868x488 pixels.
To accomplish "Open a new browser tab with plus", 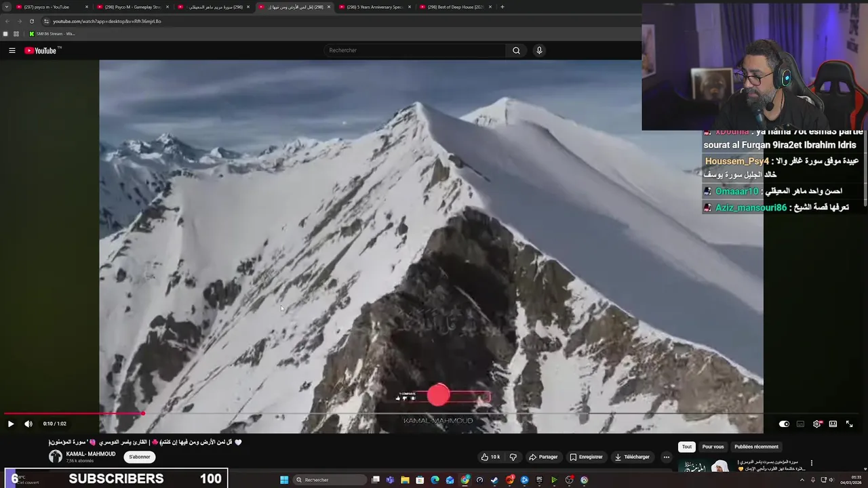I will pos(502,7).
